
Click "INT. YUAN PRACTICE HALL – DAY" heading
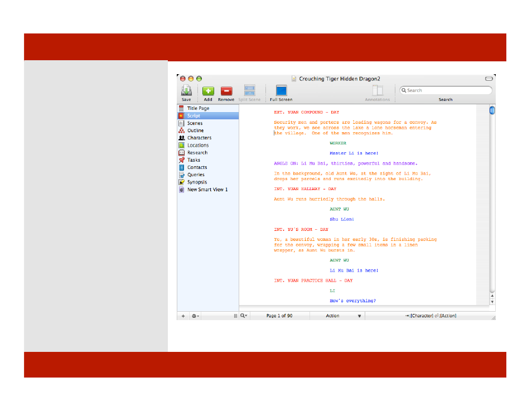[313, 281]
